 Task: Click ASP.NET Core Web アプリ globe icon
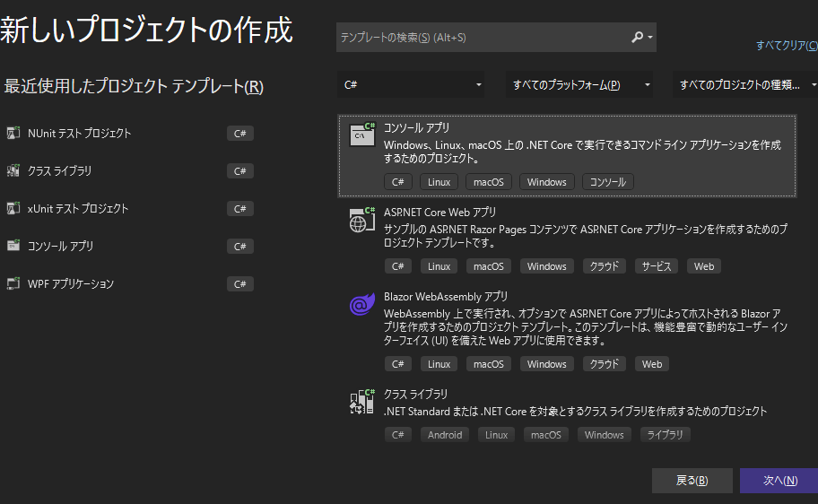tap(362, 219)
